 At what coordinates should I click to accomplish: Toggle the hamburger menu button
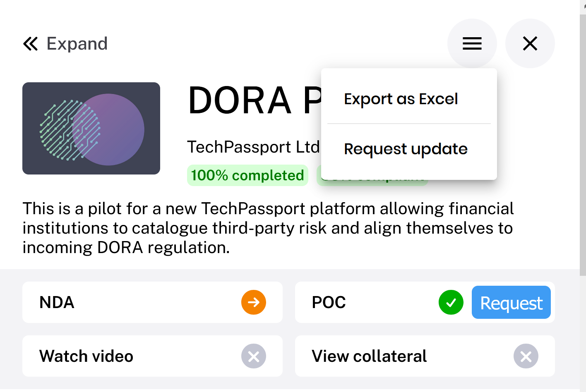click(x=472, y=43)
